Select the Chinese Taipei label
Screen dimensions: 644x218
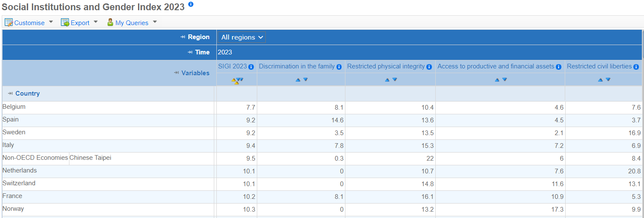tap(90, 158)
